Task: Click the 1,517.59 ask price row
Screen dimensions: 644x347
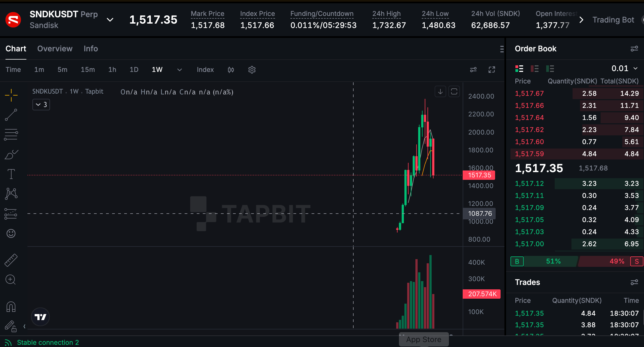Action: 577,154
